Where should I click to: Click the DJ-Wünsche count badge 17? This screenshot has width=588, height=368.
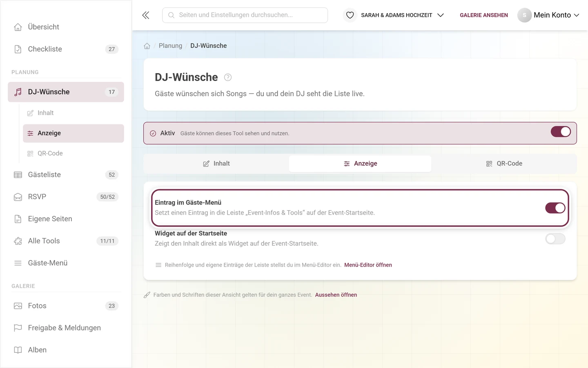[111, 92]
